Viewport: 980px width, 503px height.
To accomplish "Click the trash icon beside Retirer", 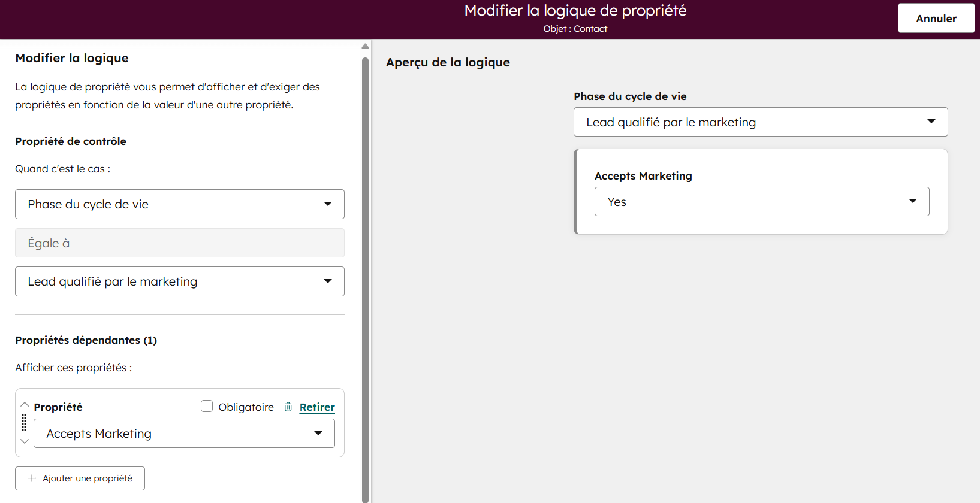I will (x=288, y=407).
